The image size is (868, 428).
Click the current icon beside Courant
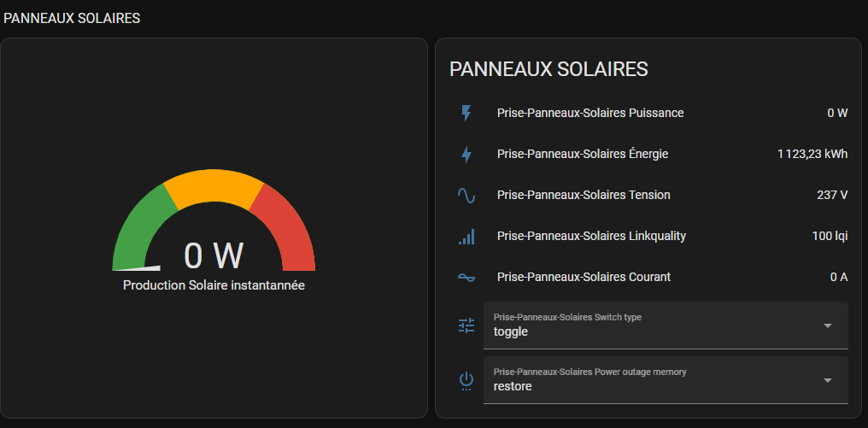coord(466,277)
